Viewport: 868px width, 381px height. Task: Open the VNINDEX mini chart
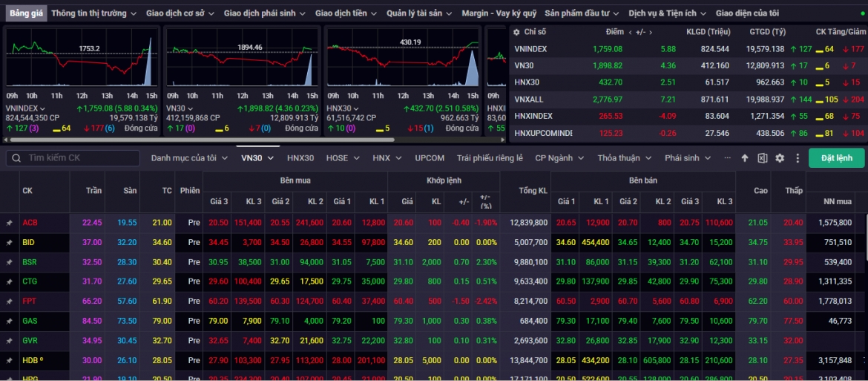82,58
